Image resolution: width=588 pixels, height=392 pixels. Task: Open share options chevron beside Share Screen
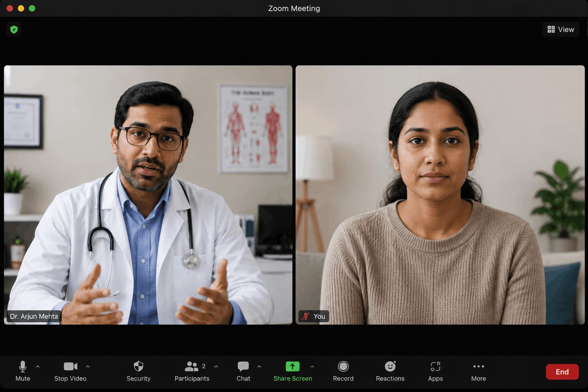(x=312, y=367)
